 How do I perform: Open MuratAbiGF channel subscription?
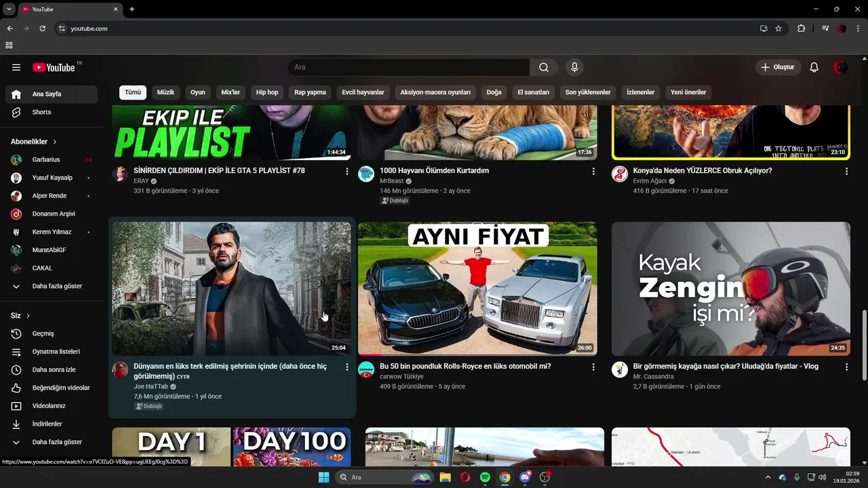point(52,250)
